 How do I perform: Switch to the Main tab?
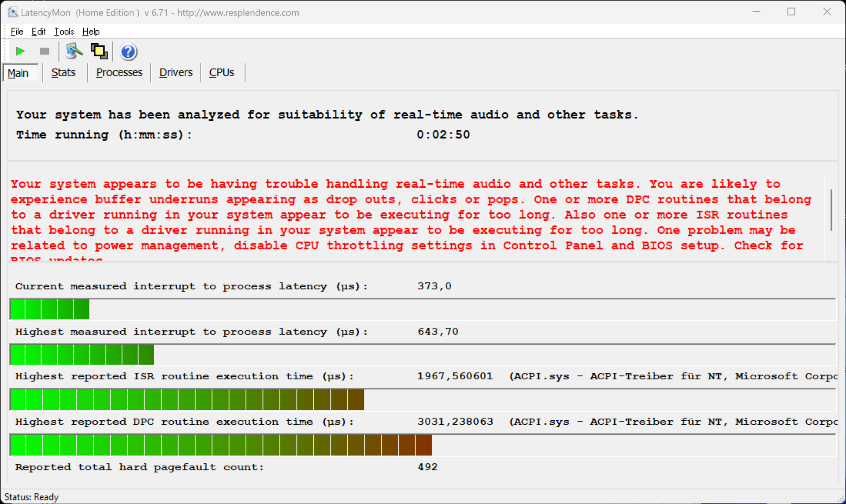(x=18, y=73)
